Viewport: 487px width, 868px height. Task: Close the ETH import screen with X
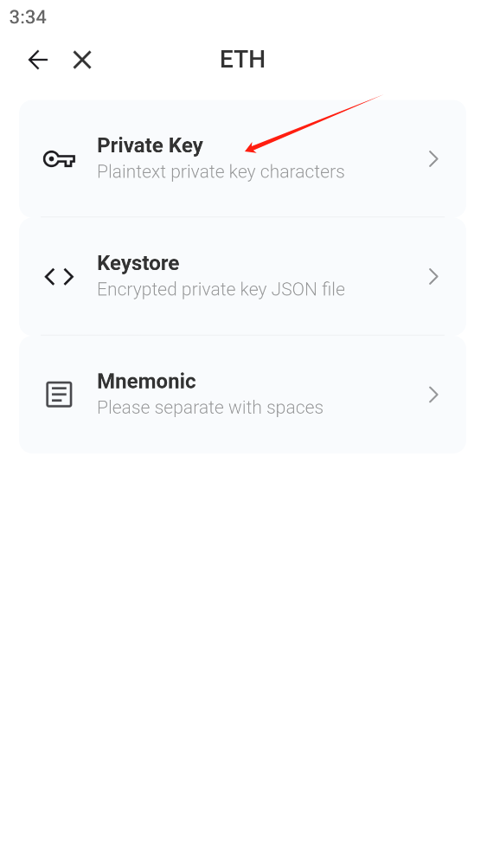82,60
